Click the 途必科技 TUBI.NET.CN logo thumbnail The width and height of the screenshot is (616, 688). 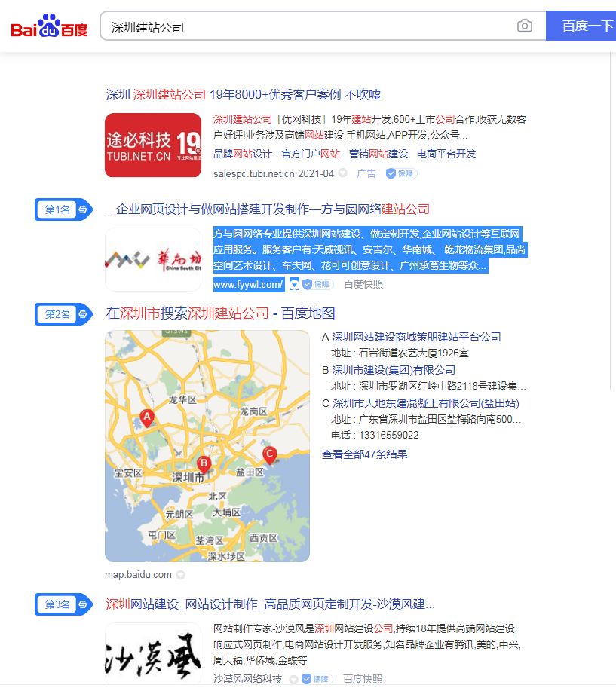tap(153, 145)
